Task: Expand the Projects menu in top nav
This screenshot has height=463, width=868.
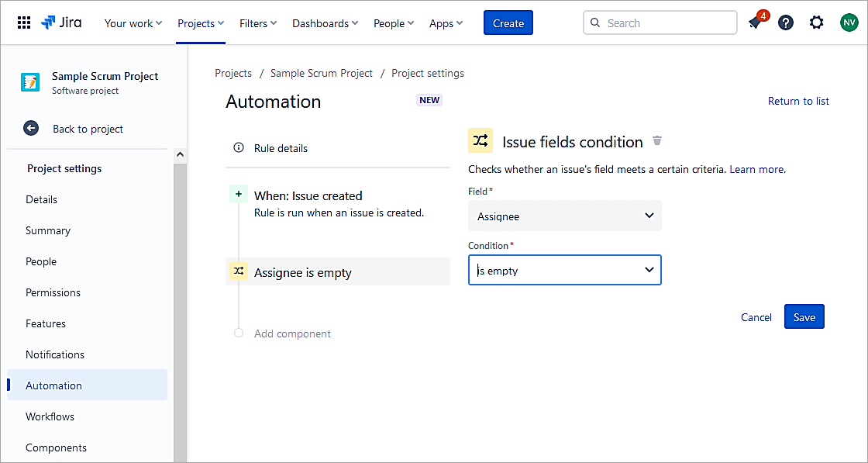Action: (x=201, y=23)
